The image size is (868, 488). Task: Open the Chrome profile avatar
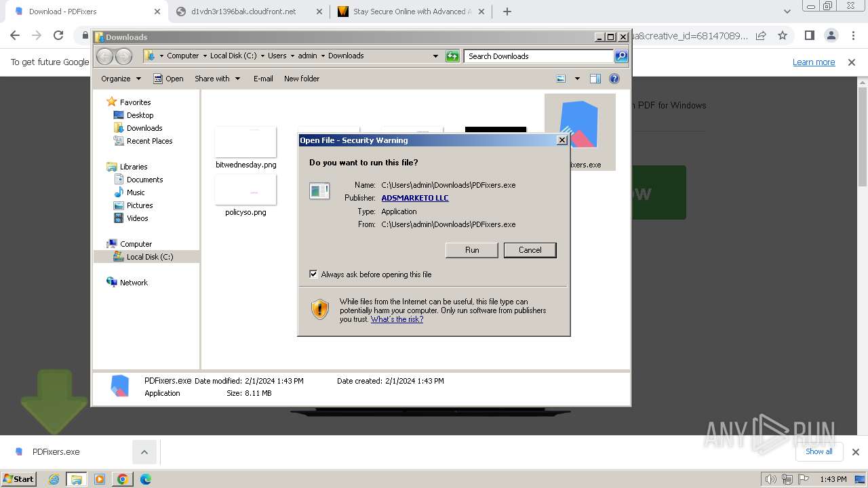[831, 35]
